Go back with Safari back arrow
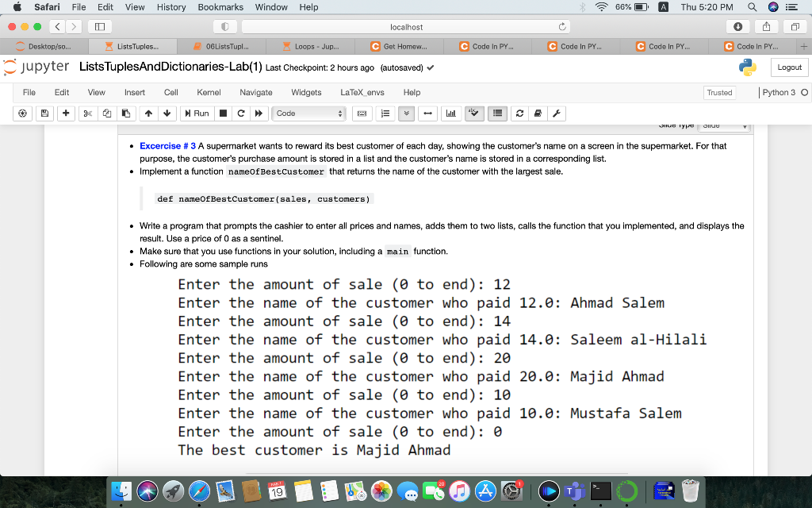The height and width of the screenshot is (508, 812). pos(57,26)
